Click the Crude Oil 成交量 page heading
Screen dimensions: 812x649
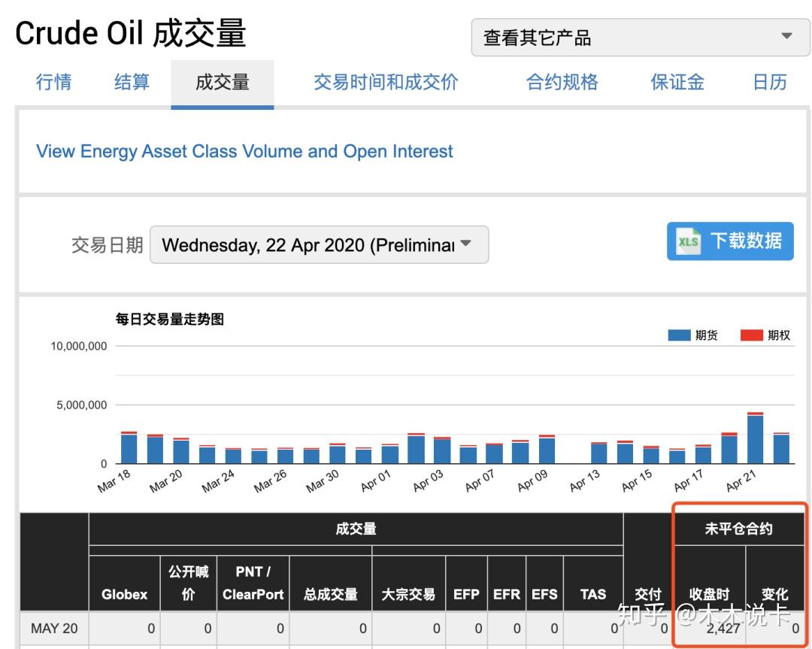pos(131,33)
